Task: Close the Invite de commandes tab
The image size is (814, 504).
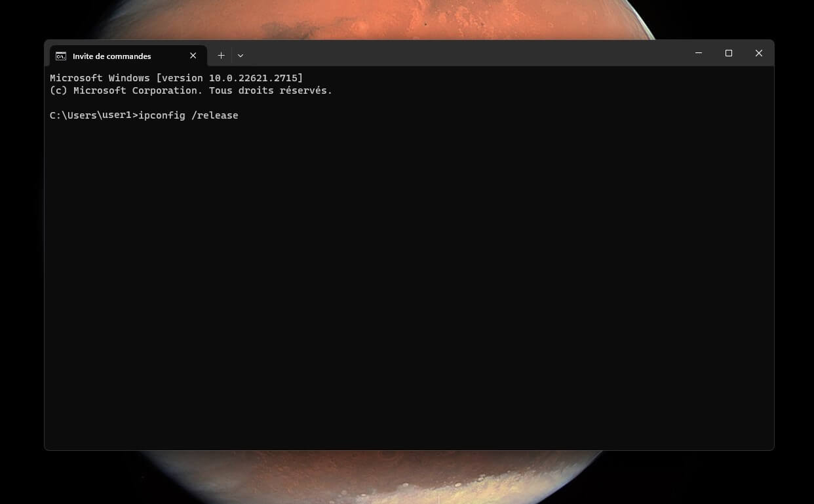Action: tap(193, 56)
